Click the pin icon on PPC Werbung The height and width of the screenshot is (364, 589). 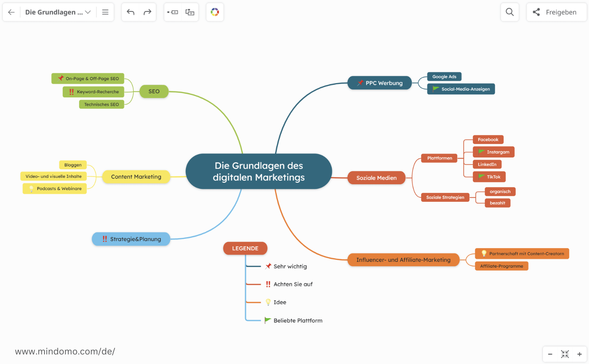[x=360, y=83]
